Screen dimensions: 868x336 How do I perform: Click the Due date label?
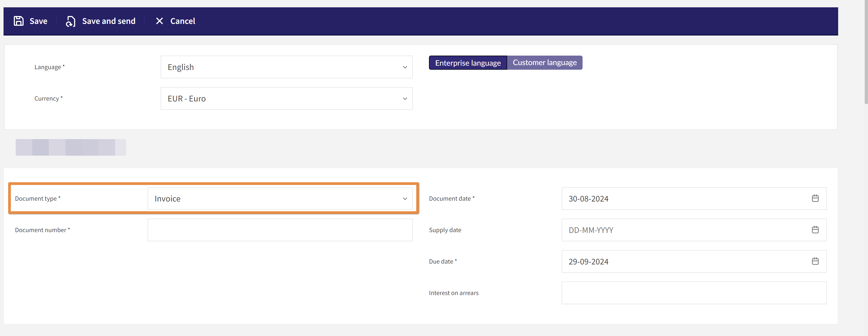point(443,261)
